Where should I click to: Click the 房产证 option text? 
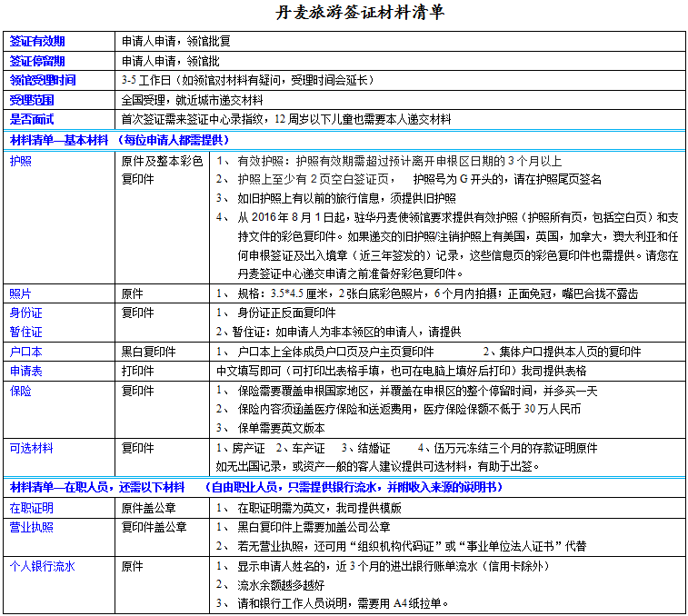(241, 448)
